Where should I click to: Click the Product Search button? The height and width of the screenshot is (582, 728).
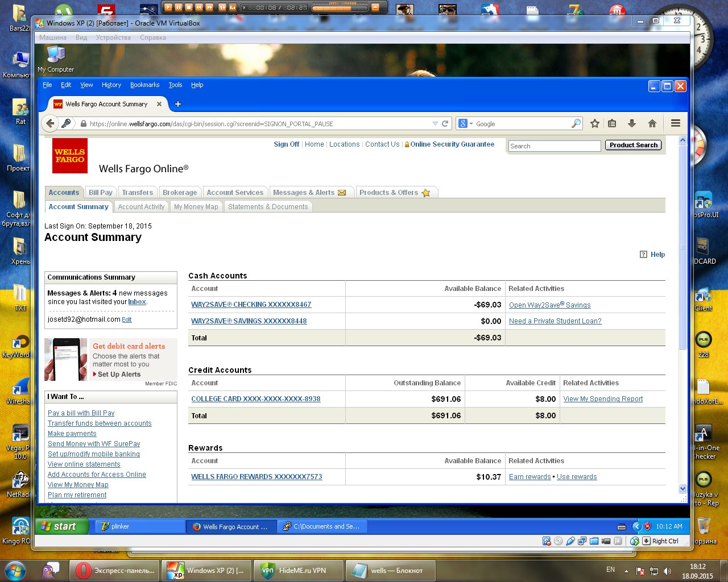(x=633, y=145)
